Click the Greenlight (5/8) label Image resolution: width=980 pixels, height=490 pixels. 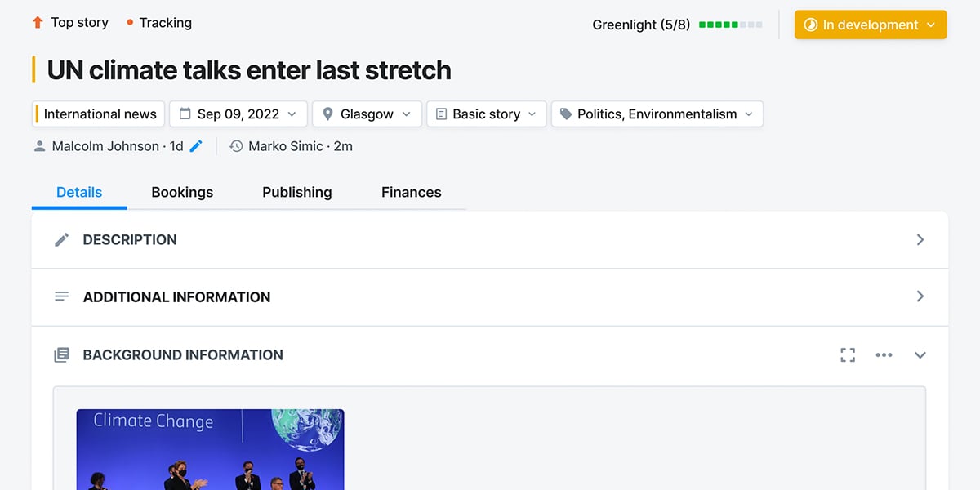(x=641, y=24)
